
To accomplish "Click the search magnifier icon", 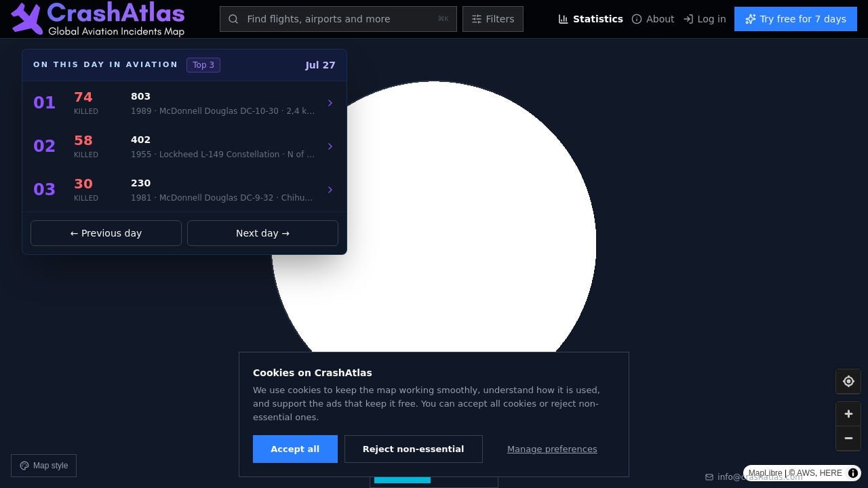I will coord(233,19).
